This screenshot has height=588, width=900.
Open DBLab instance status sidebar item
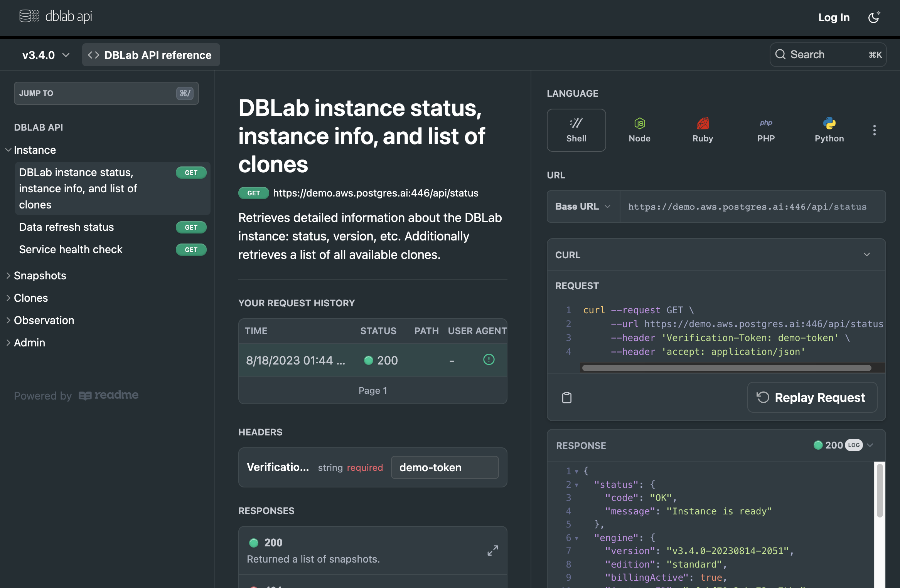113,188
